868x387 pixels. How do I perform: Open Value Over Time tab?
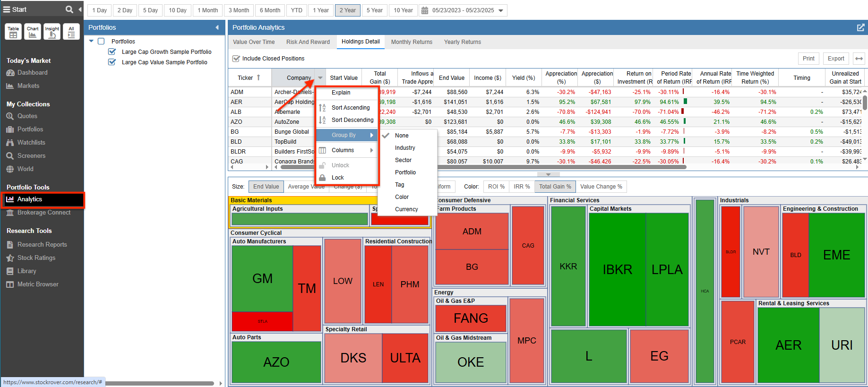pos(254,42)
